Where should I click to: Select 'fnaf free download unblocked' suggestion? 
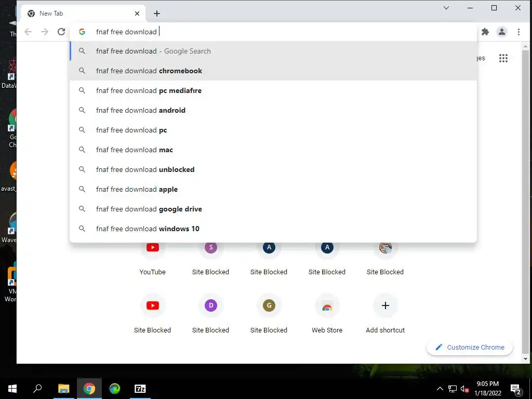(273, 169)
